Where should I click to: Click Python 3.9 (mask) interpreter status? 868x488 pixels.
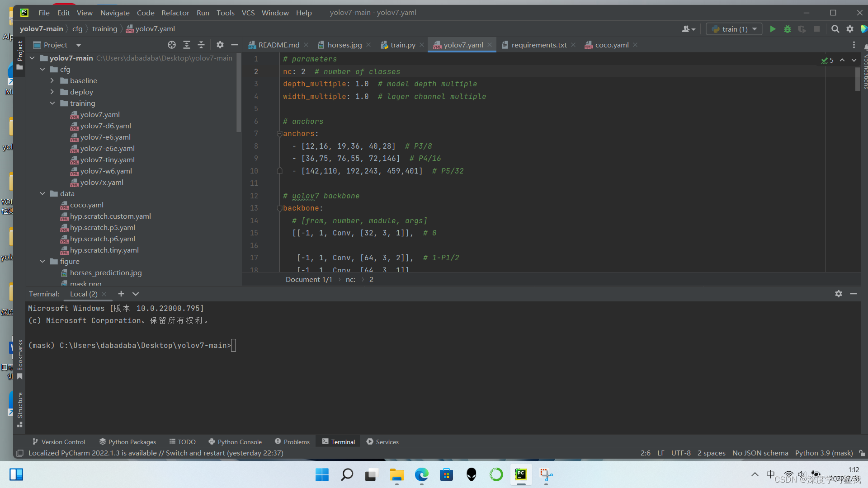pos(824,453)
